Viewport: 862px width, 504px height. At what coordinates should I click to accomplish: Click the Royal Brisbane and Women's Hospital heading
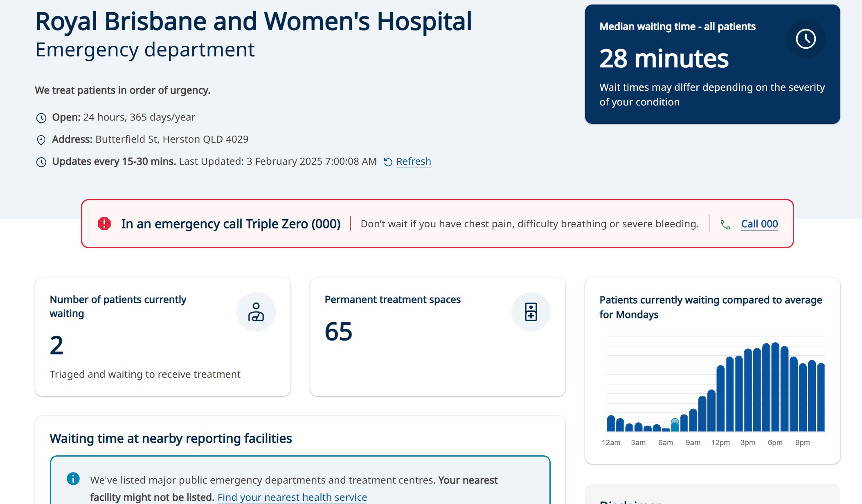point(253,21)
